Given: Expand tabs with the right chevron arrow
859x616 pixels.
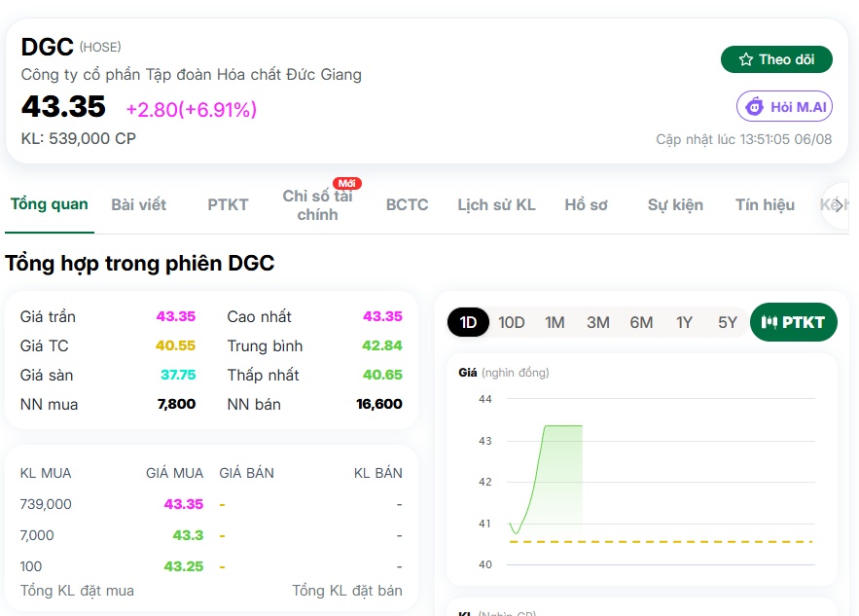Looking at the screenshot, I should 839,206.
